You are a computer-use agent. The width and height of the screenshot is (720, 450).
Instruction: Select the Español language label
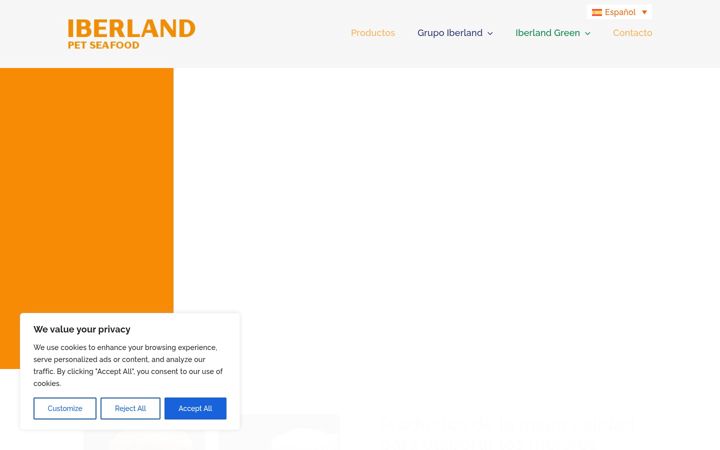(x=620, y=12)
